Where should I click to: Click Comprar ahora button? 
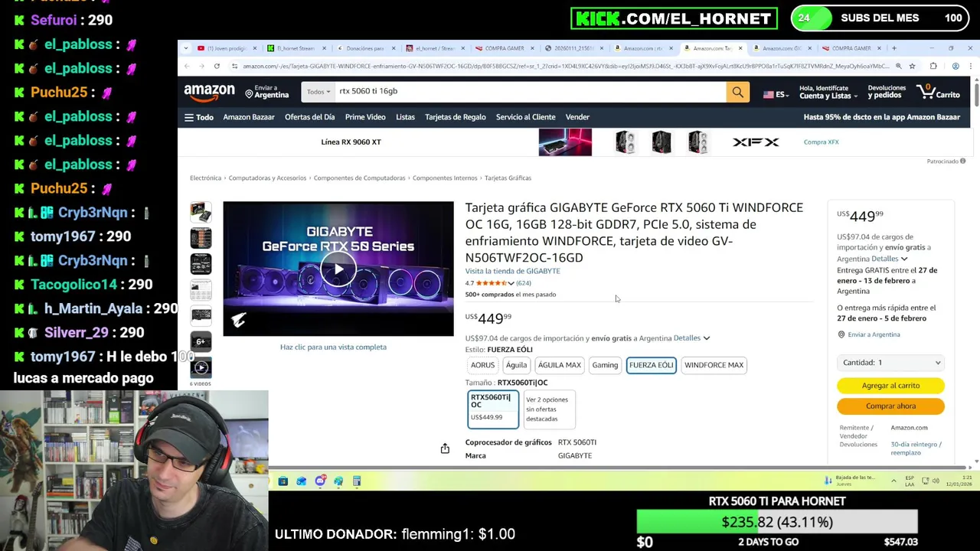890,406
